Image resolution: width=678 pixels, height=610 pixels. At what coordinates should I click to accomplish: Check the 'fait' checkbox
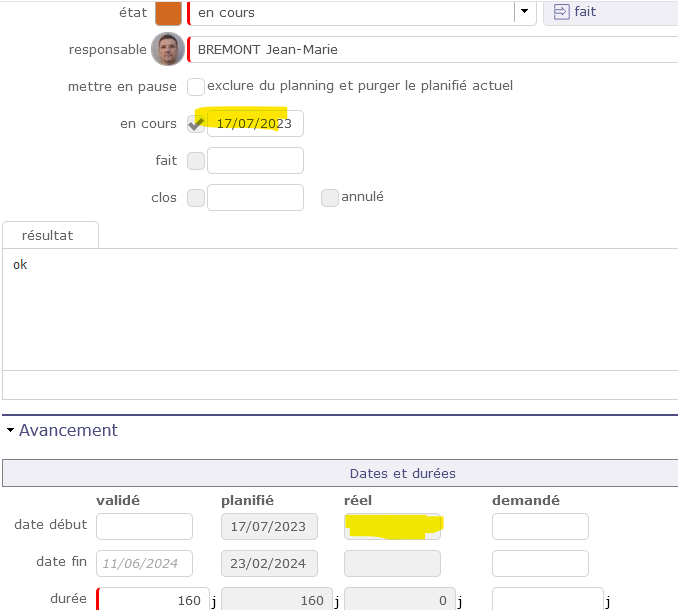coord(195,161)
